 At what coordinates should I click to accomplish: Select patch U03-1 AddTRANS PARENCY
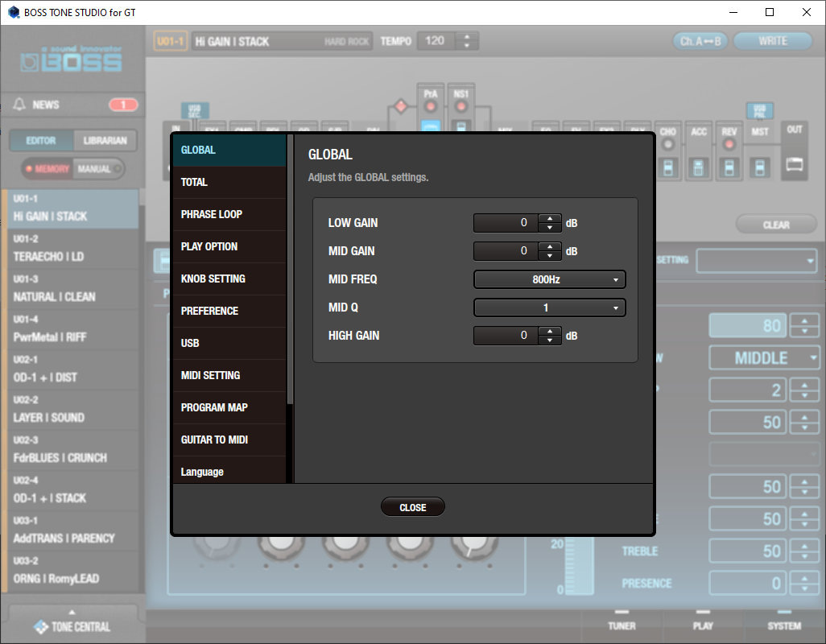72,530
